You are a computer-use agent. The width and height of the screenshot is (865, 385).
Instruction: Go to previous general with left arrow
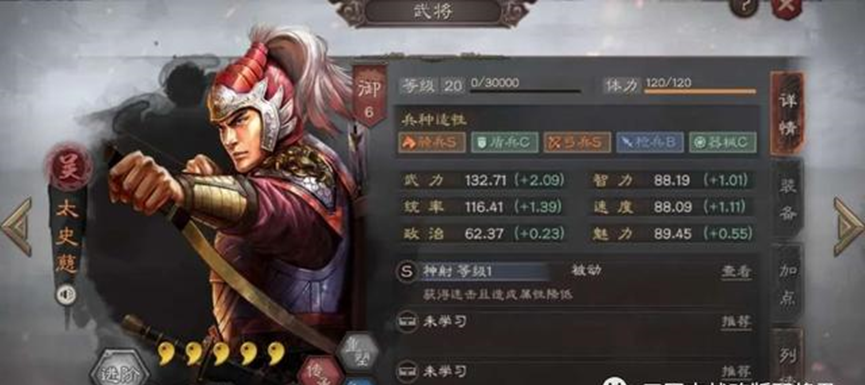(16, 227)
